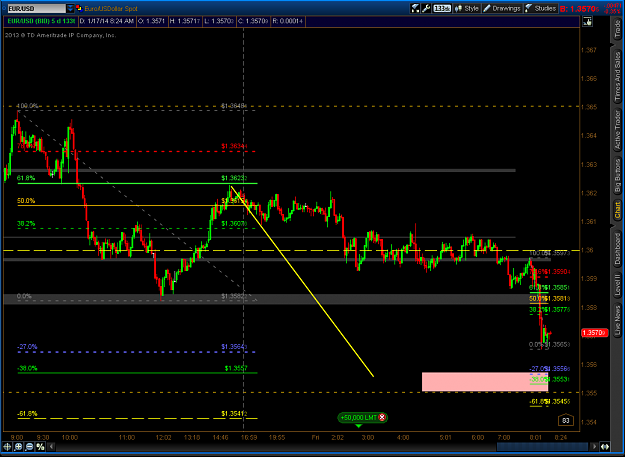Cancel the +50,000 LMT order

point(382,417)
